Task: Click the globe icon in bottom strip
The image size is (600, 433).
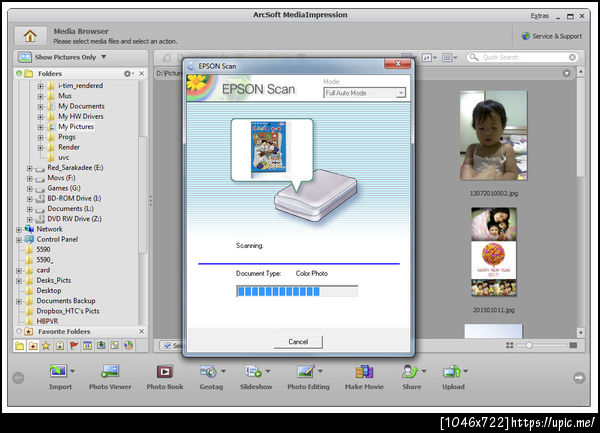Action: click(128, 345)
